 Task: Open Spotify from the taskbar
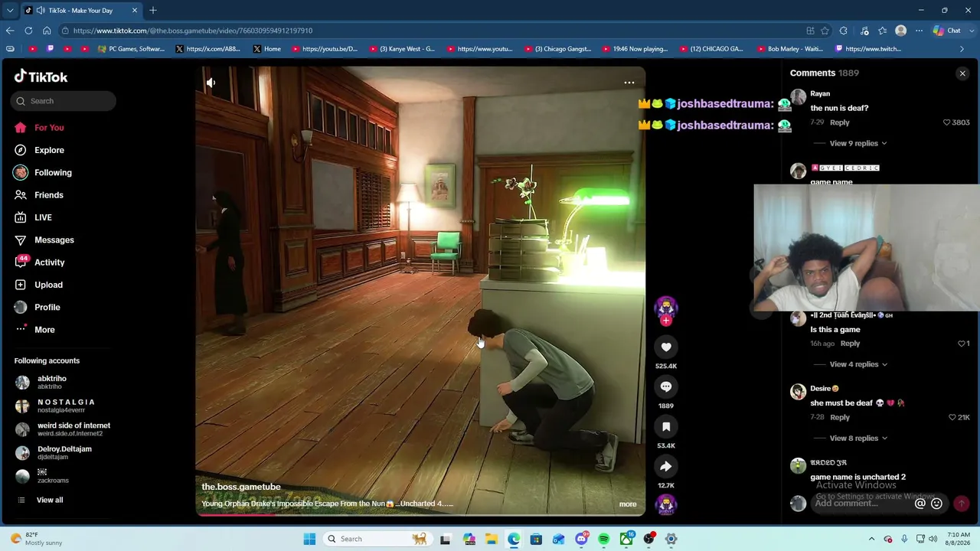[x=604, y=539]
